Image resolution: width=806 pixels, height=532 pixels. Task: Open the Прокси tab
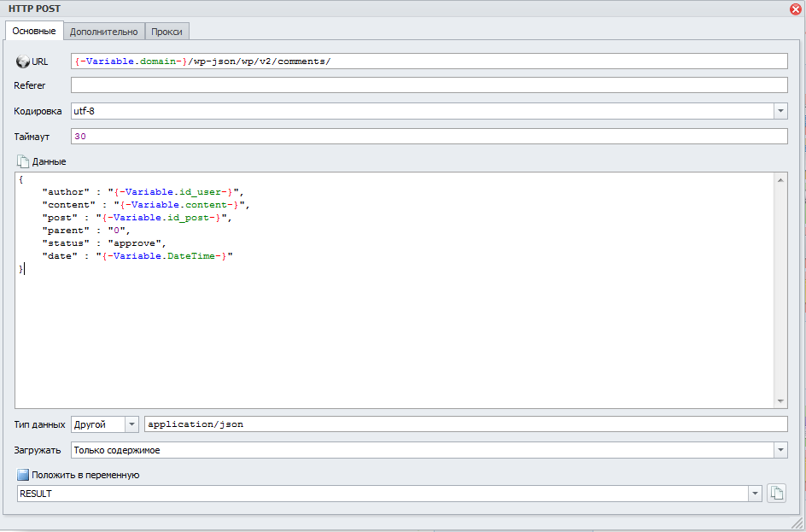click(x=167, y=32)
